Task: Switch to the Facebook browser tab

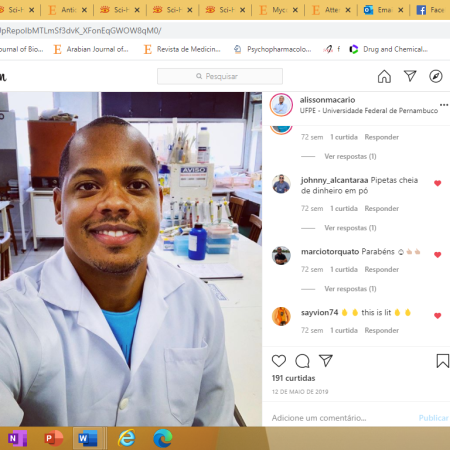Action: [x=431, y=10]
